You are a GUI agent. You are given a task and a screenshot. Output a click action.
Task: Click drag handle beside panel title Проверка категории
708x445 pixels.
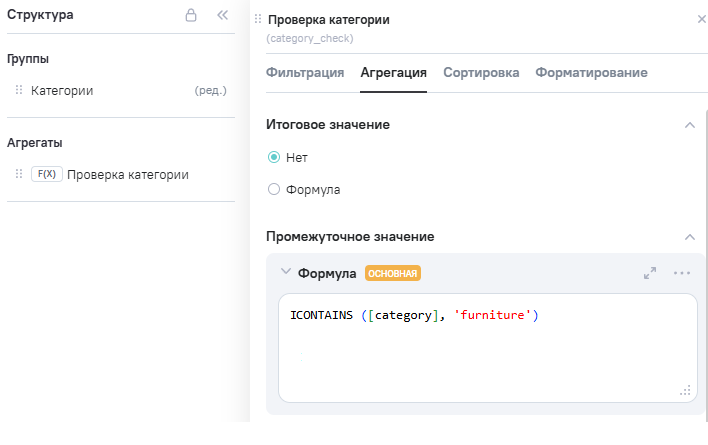pos(259,19)
